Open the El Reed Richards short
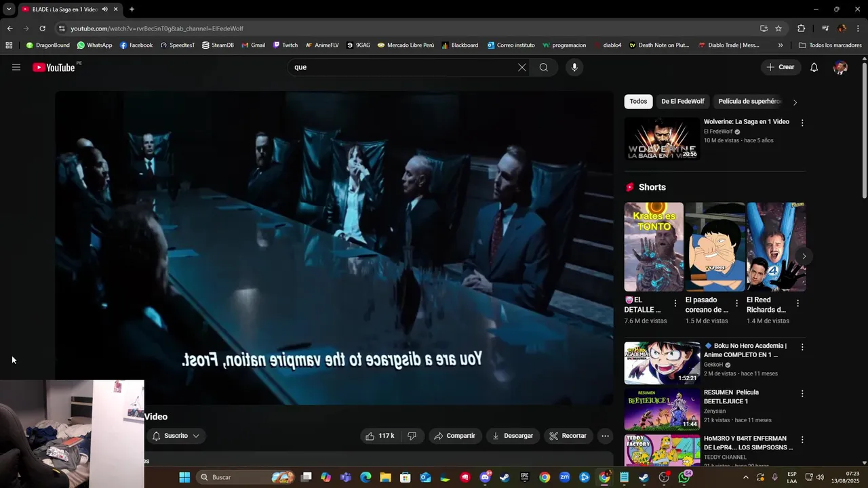This screenshot has width=868, height=488. point(776,247)
